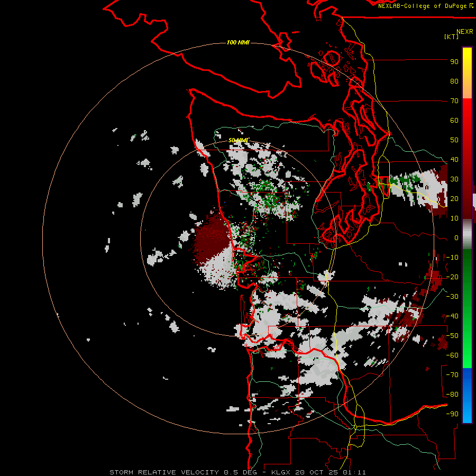Click the 40 value on the velocity scale
The height and width of the screenshot is (476, 476).
454,159
